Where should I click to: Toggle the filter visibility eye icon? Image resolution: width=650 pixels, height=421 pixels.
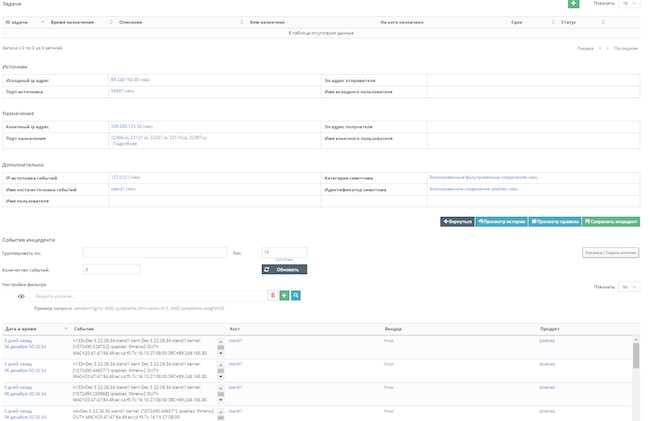click(21, 296)
